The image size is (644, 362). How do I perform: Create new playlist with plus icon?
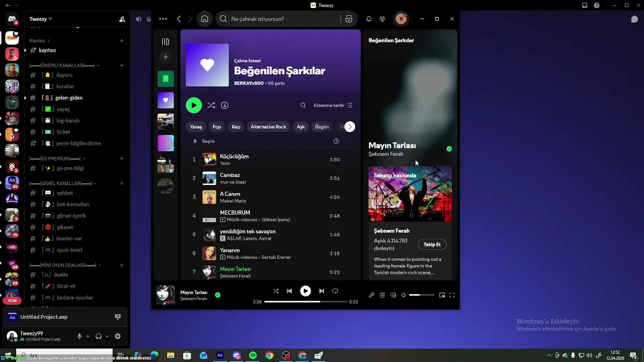(x=166, y=57)
